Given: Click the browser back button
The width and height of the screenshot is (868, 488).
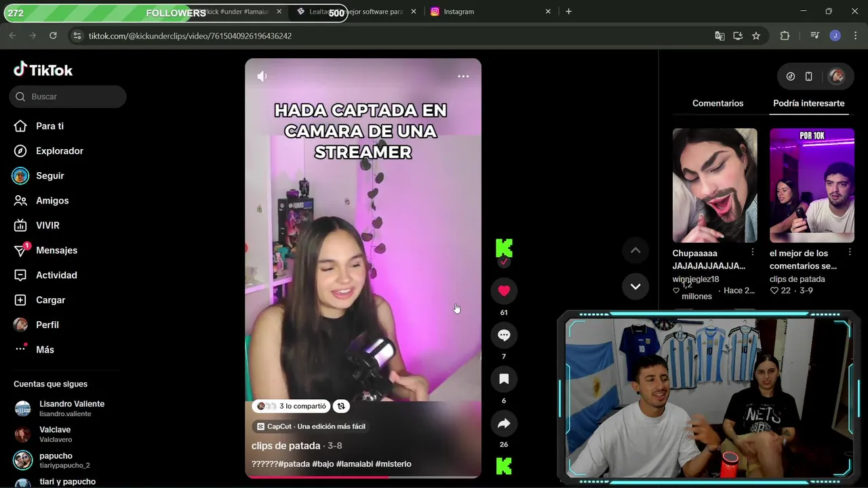Looking at the screenshot, I should 12,36.
